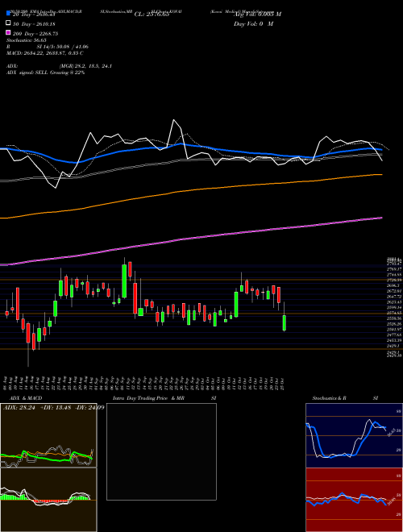
Task: Click the white 50 Day legend swatch
Action: point(9,23)
